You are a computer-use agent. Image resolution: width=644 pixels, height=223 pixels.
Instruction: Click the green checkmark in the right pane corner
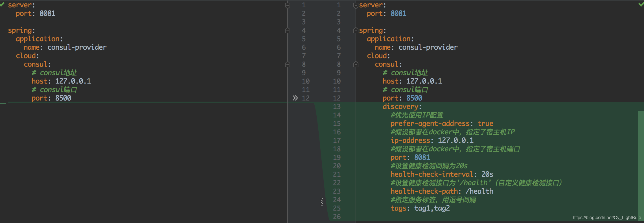[x=641, y=4]
